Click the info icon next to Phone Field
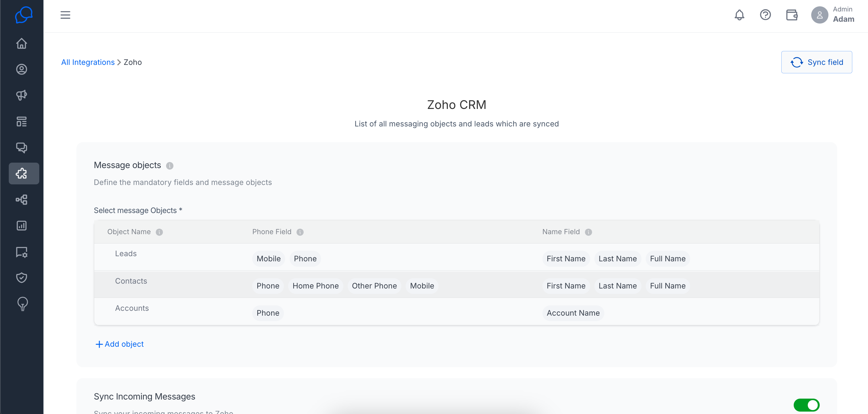 300,232
